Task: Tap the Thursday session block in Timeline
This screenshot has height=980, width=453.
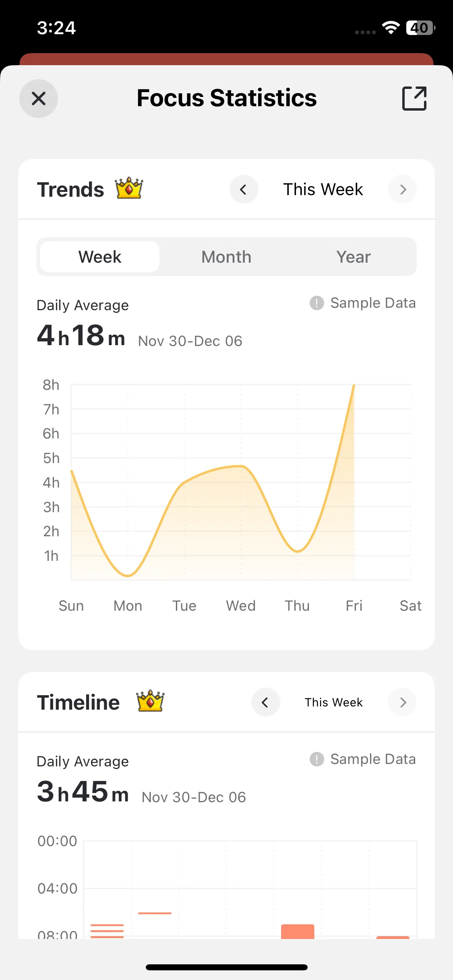Action: pos(298,931)
